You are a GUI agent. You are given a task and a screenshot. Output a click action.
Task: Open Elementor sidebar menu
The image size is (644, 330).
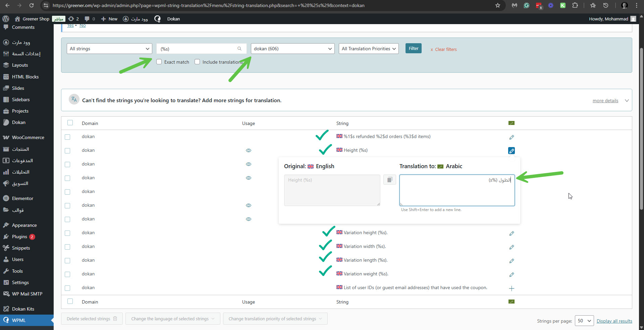pyautogui.click(x=27, y=198)
